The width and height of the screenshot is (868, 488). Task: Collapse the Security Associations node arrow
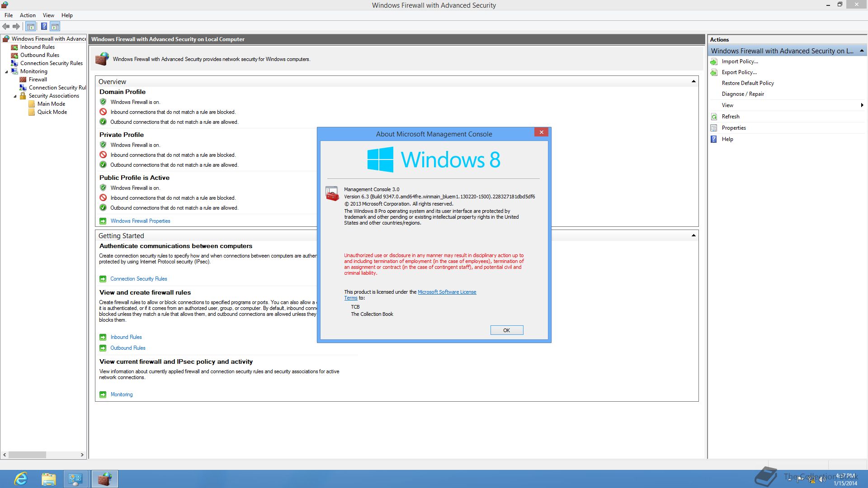[x=15, y=96]
